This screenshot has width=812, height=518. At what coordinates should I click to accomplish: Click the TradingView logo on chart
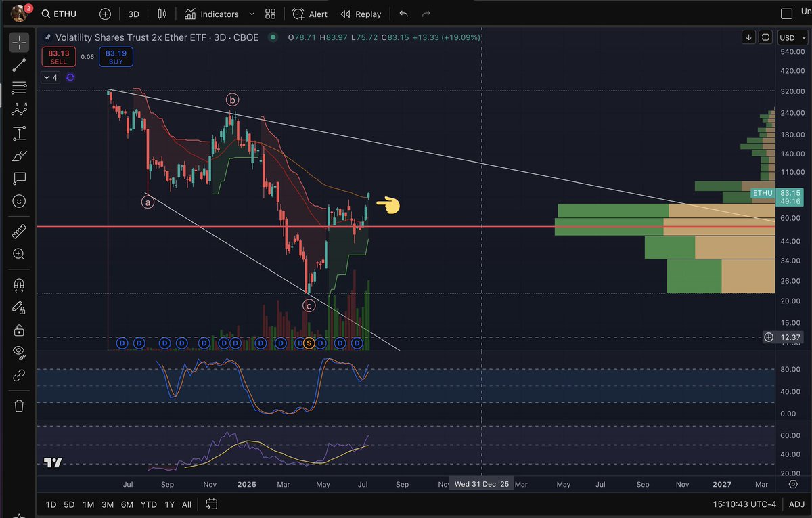53,463
